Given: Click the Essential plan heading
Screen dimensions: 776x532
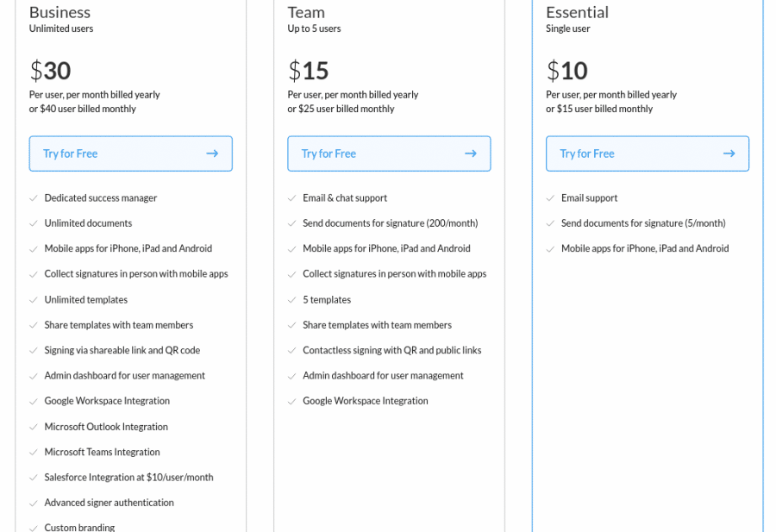Looking at the screenshot, I should point(577,12).
